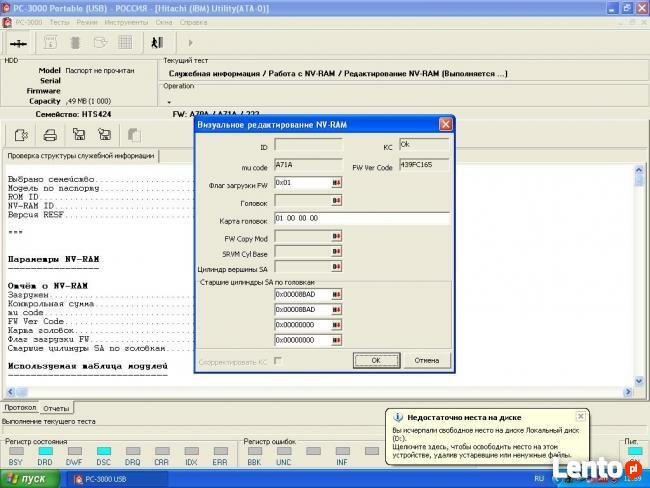Click the first icon left of the printer
This screenshot has height=488, width=650.
click(x=21, y=134)
